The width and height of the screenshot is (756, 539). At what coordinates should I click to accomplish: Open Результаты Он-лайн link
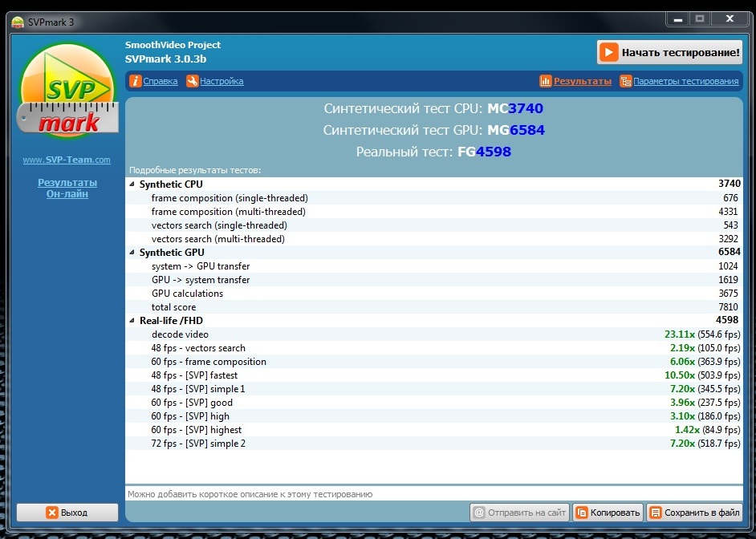[67, 188]
